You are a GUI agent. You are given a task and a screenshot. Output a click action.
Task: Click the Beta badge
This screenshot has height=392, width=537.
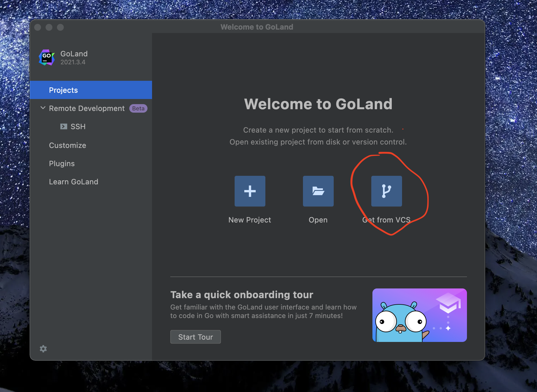(138, 108)
